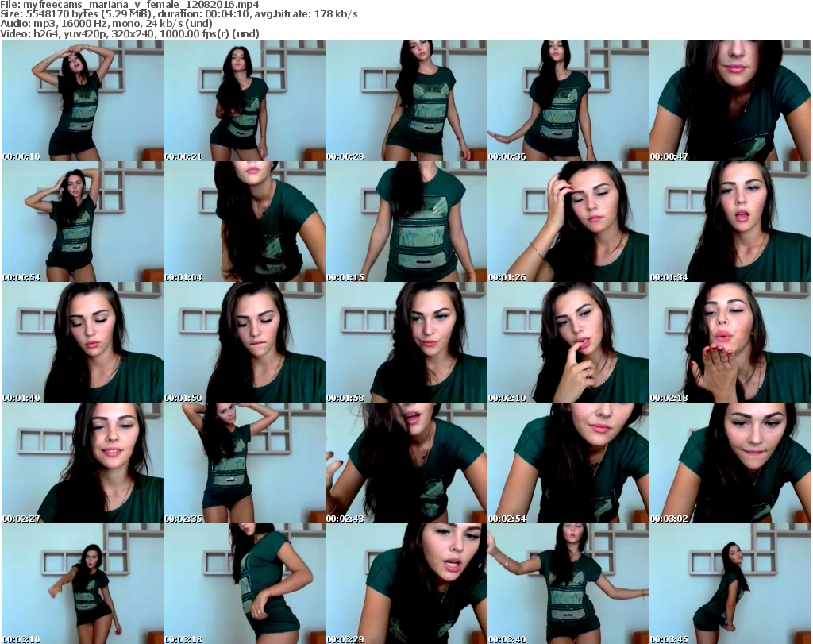Viewport: 813px width, 644px height.
Task: Open the frame stamped 00:01:26
Action: [x=568, y=222]
